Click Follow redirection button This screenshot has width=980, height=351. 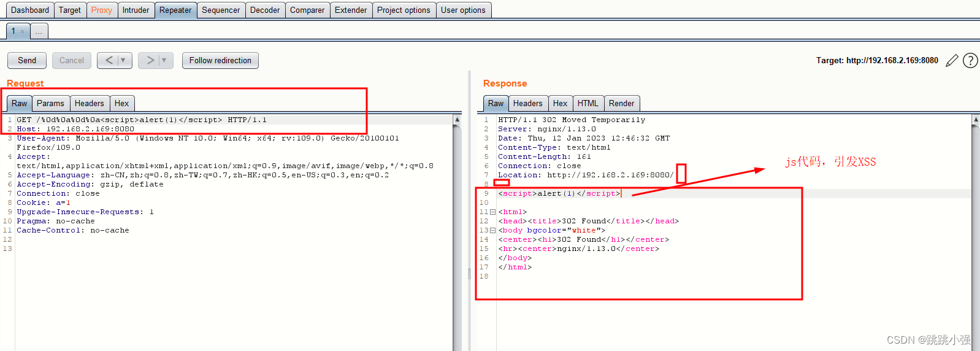[x=220, y=60]
